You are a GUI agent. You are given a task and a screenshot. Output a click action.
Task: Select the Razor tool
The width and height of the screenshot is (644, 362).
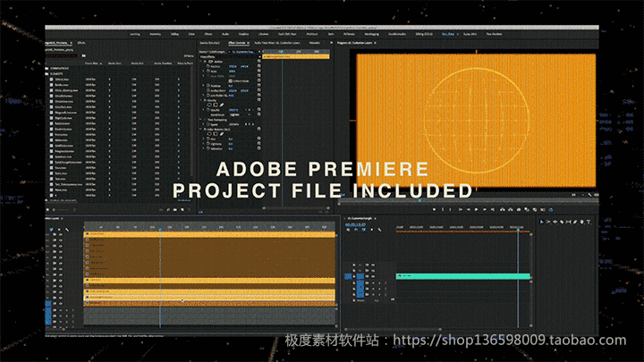[562, 222]
